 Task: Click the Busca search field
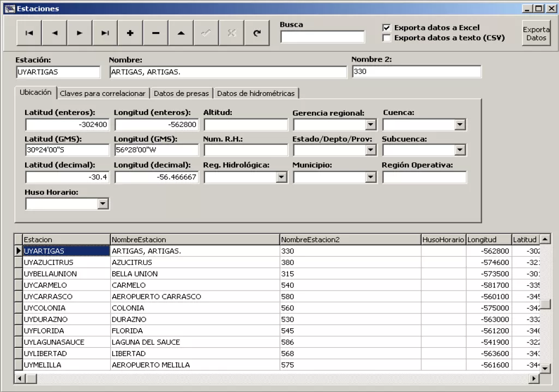coord(322,37)
